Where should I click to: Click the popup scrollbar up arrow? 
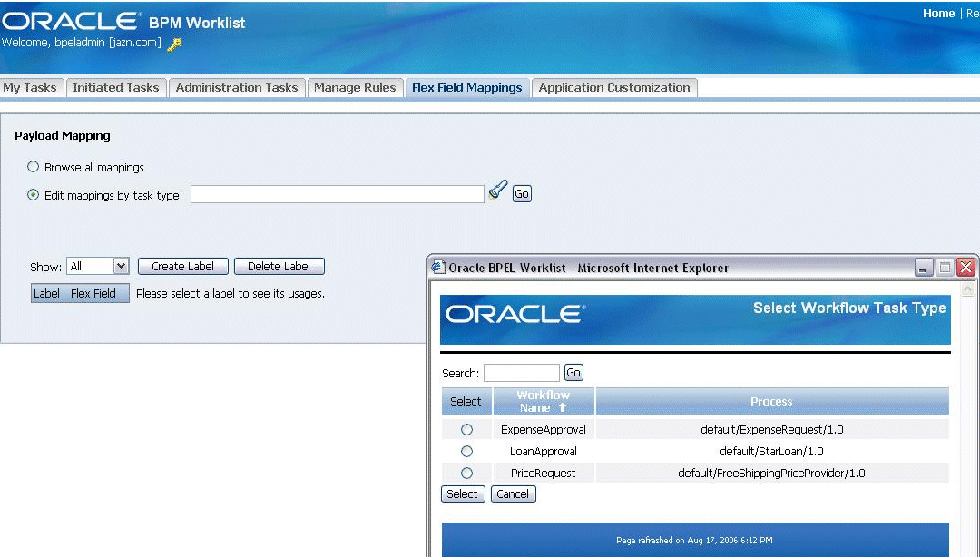click(x=967, y=289)
